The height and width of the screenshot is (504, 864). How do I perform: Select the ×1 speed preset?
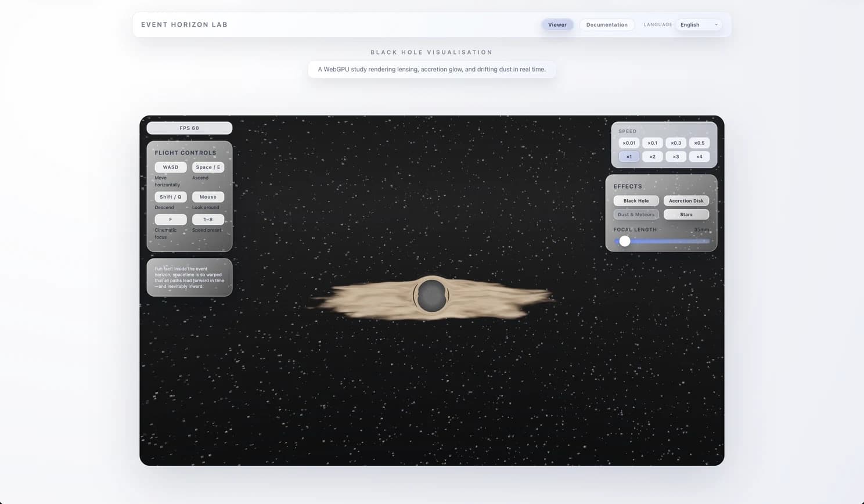point(629,157)
